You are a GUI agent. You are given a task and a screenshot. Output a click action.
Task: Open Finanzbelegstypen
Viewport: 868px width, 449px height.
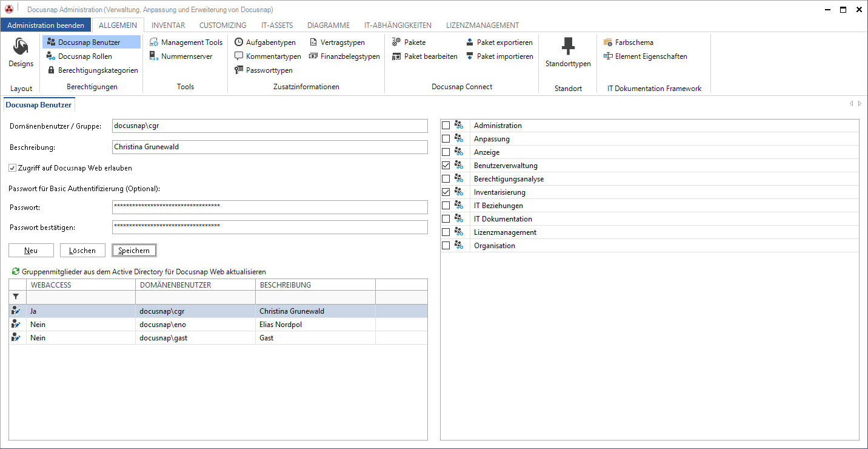[x=344, y=56]
